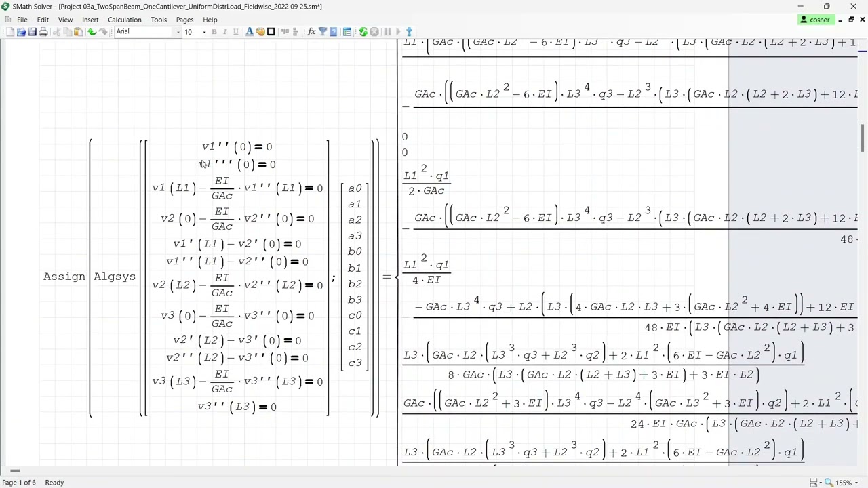Viewport: 868px width, 488px height.
Task: Click 'Page 1 of 6' status text
Action: tap(19, 483)
